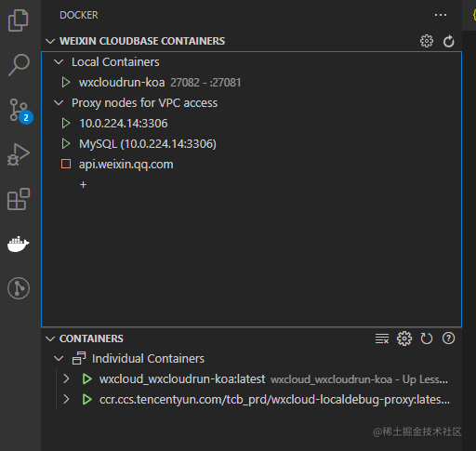This screenshot has width=476, height=451.
Task: Refresh Weixin Cloudbase Containers list
Action: (x=448, y=41)
